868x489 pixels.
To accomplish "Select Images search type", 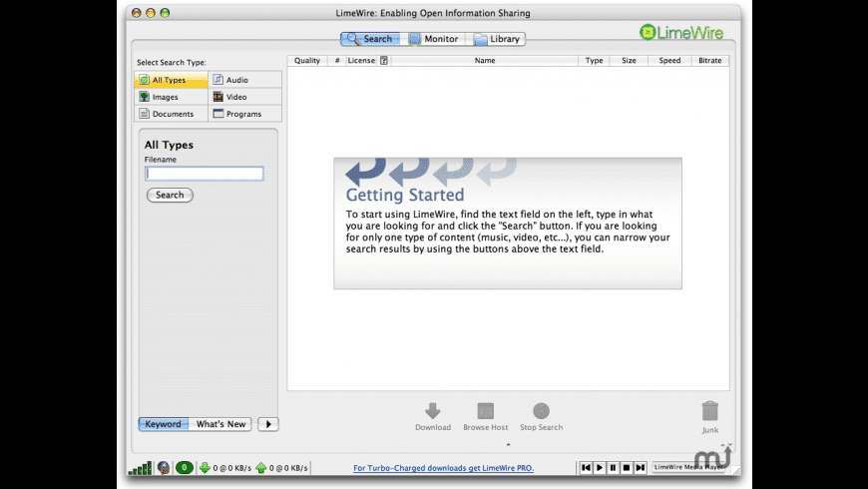I will point(171,97).
